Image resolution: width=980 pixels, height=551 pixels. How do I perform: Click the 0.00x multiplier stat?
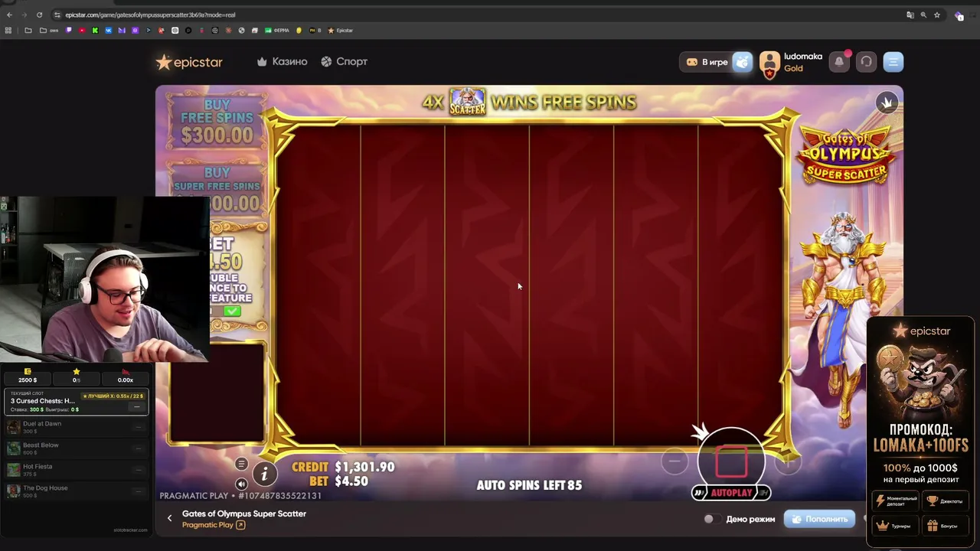126,376
